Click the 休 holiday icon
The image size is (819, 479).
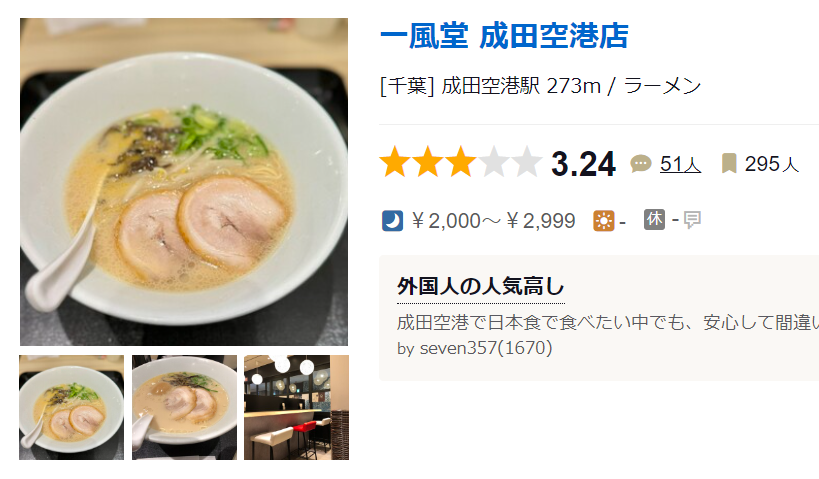[654, 219]
